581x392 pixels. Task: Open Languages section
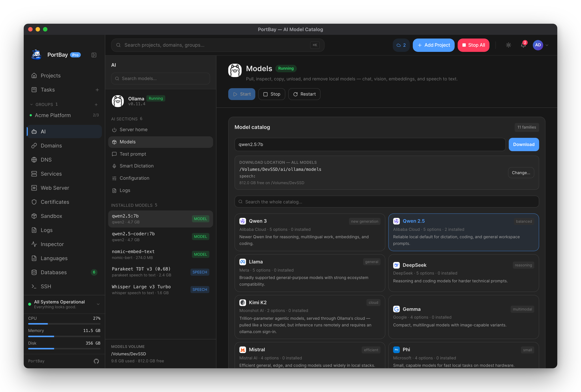tap(64, 258)
